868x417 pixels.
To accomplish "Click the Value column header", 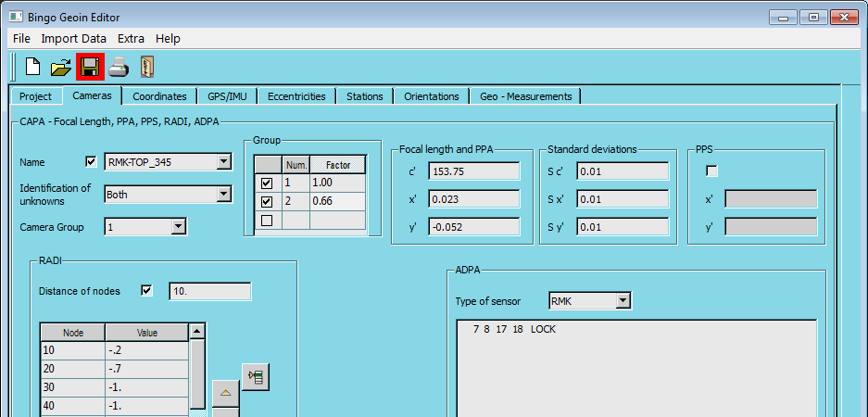I will pos(146,333).
